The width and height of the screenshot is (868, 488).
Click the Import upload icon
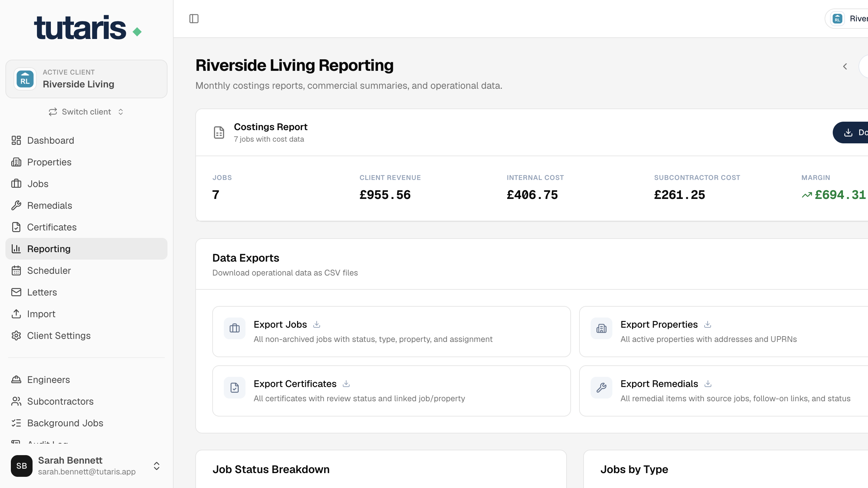[16, 314]
